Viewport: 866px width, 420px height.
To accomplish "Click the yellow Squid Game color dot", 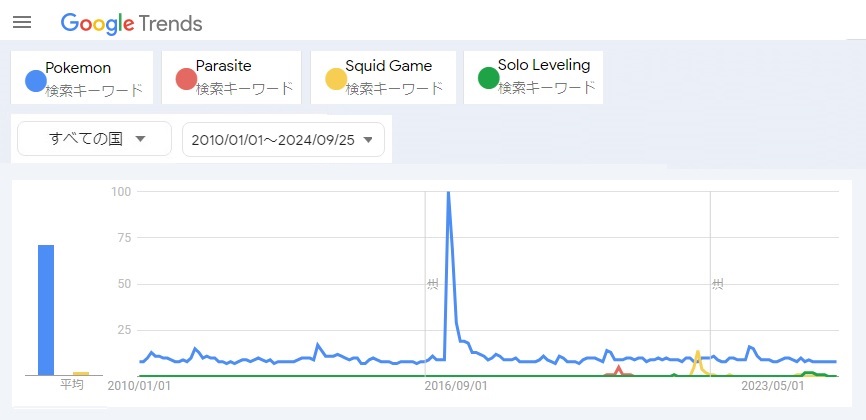I will [335, 79].
